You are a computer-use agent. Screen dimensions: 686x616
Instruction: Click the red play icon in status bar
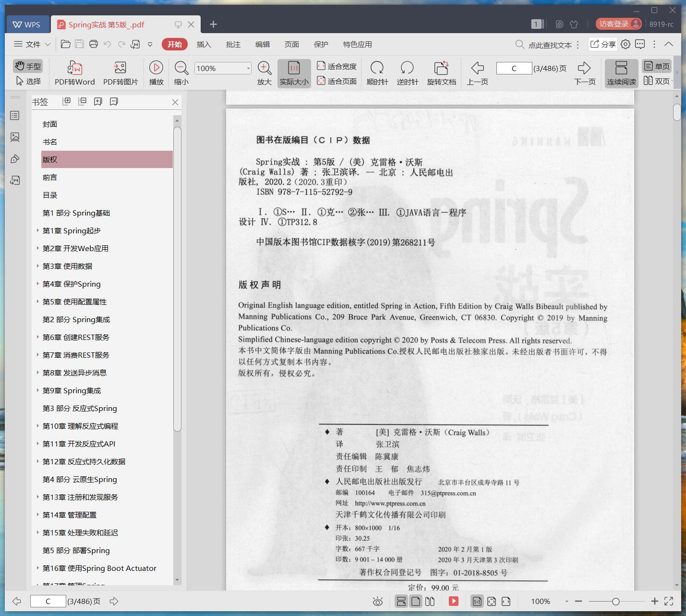tap(454, 601)
